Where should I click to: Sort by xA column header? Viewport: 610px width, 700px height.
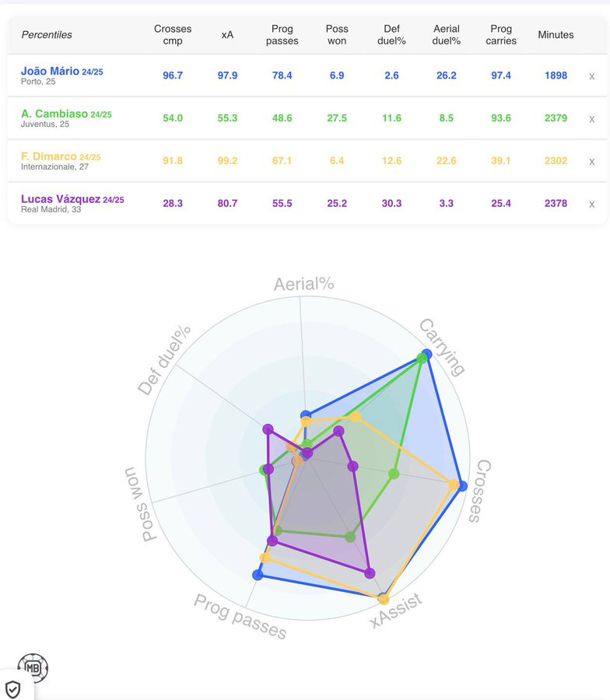pyautogui.click(x=227, y=35)
